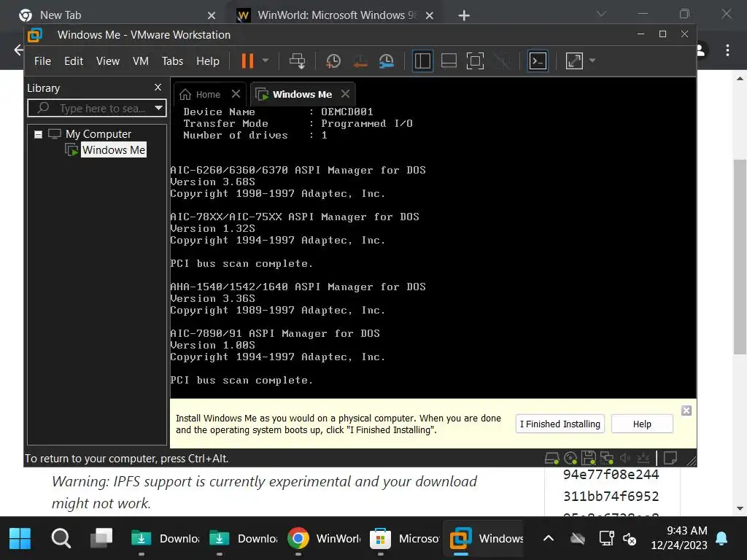The image size is (747, 560).
Task: Click the Unity mode icon
Action: coord(501,61)
